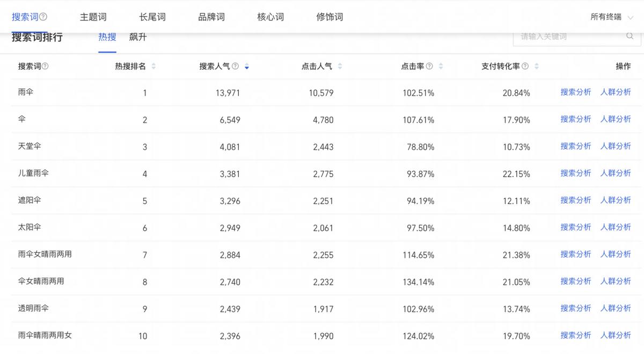The image size is (644, 354).
Task: Open 搜索分析 for 雨伞晴雨两用女
Action: (576, 335)
